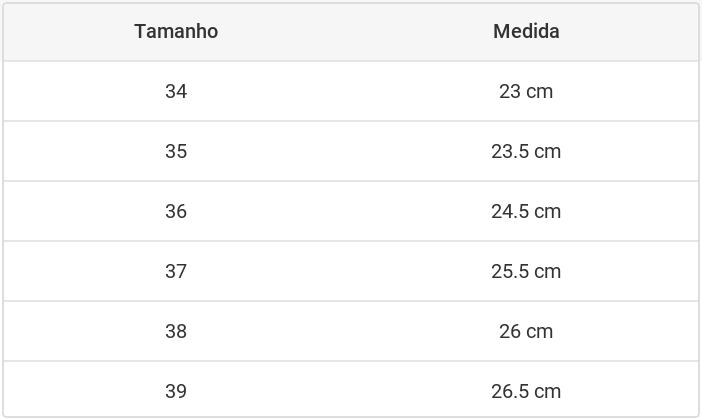
Task: Select size 37 cell
Action: 176,271
